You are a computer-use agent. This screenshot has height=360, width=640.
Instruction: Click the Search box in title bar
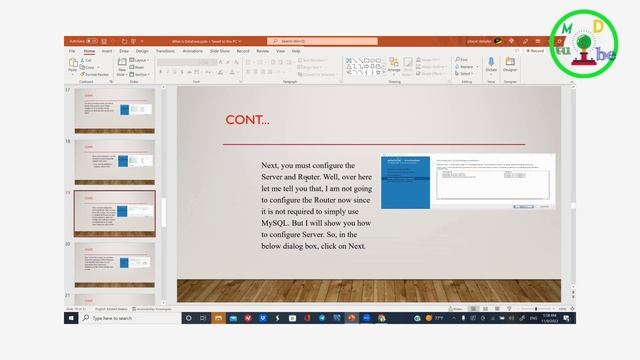[322, 41]
